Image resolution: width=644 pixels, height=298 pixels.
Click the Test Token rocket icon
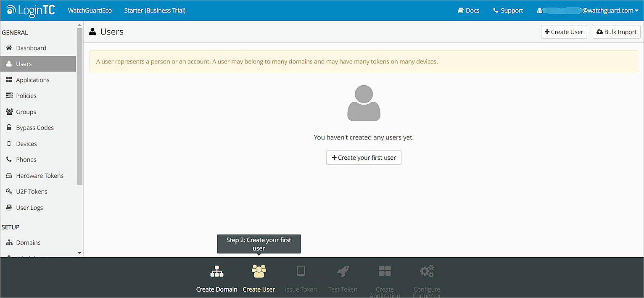tap(343, 271)
